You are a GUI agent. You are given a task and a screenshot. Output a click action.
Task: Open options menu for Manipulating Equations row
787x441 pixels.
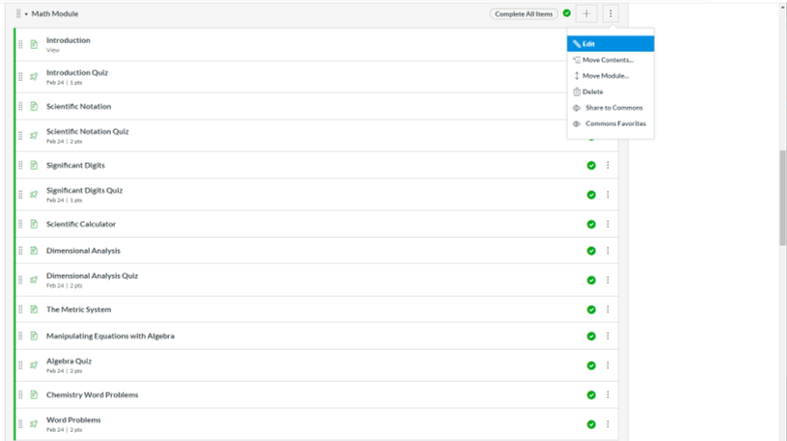[x=607, y=336]
